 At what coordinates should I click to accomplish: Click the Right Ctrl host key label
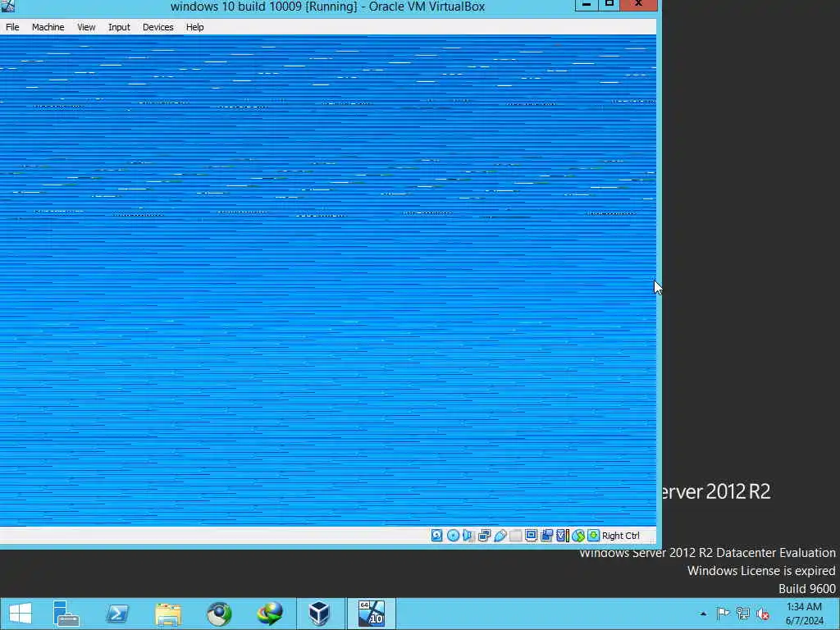point(620,536)
